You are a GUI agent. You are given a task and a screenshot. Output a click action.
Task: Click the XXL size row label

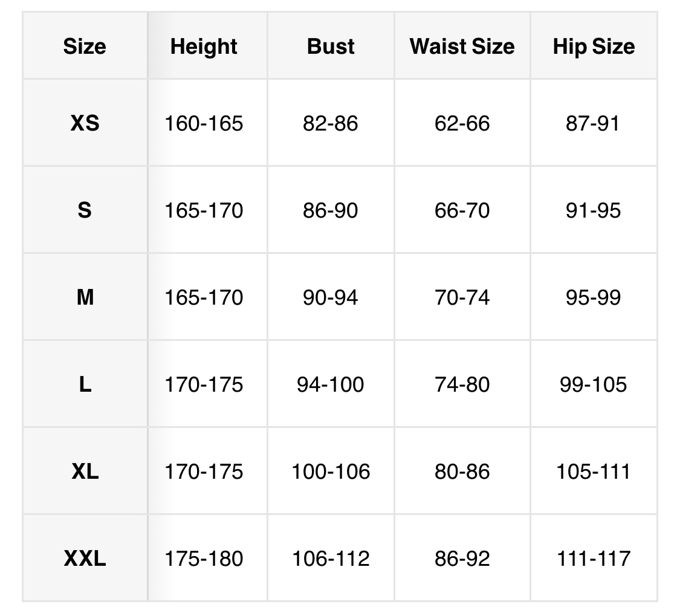(x=85, y=559)
